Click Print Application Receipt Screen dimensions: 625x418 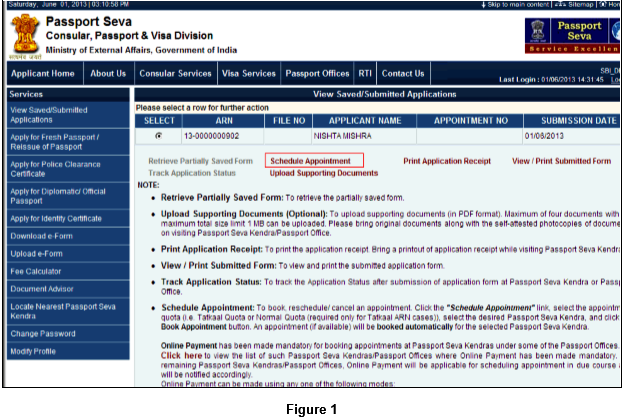click(x=447, y=160)
